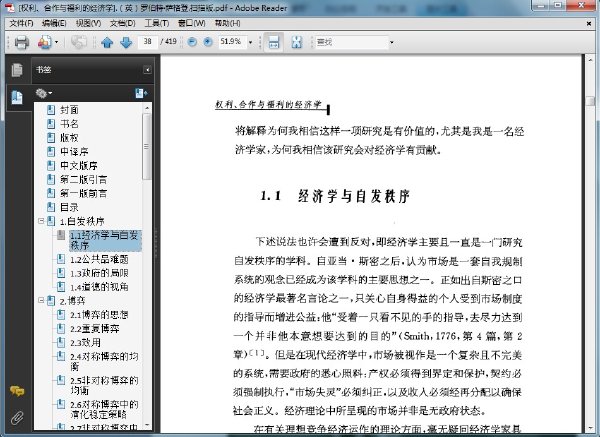
Task: Select bookmark 2.3效用
Action: pos(85,342)
